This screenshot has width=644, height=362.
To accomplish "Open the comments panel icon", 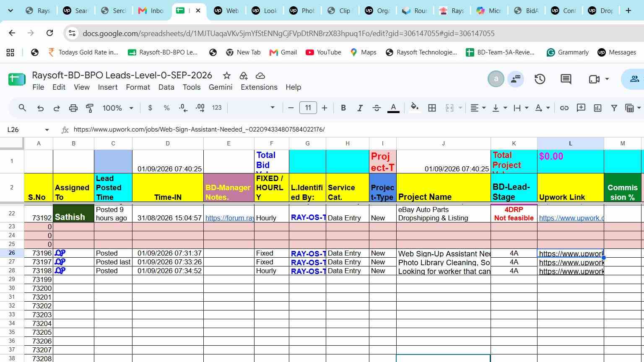I will 566,79.
